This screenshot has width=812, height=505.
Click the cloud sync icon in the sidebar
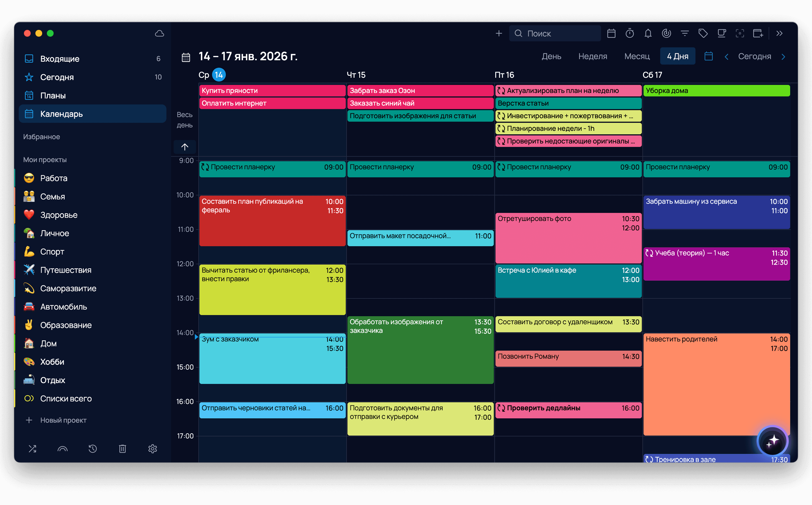coord(160,34)
